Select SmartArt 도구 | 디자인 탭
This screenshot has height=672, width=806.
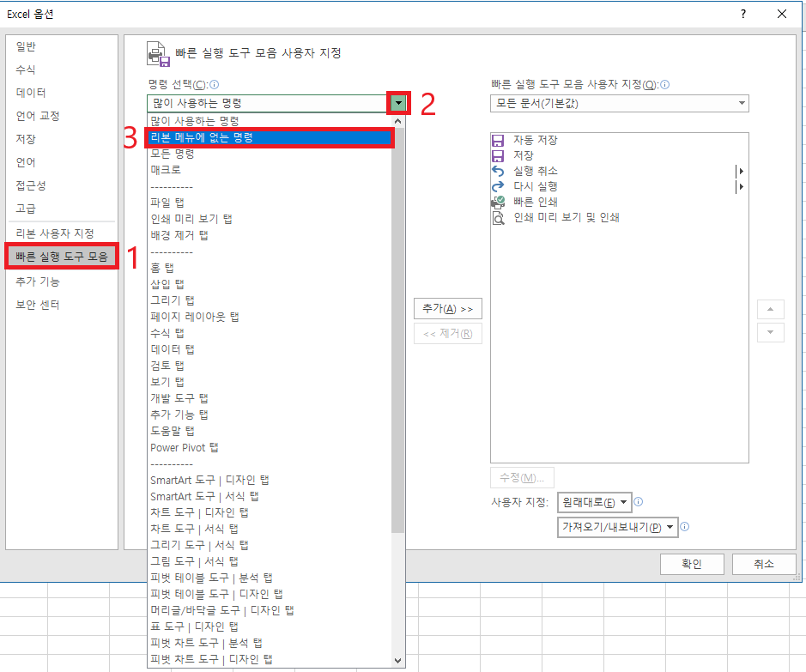click(x=270, y=480)
